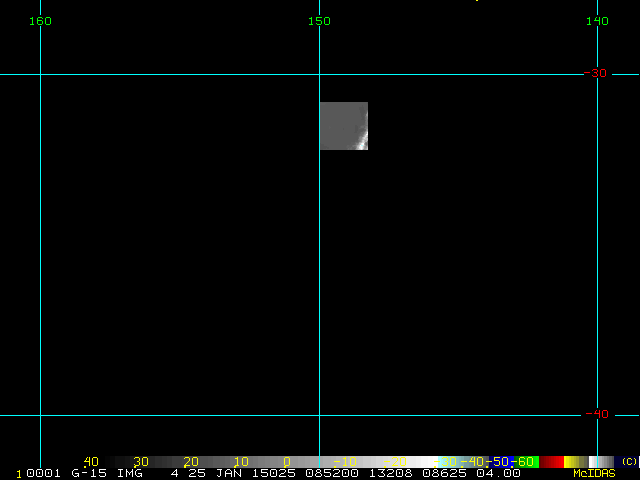The width and height of the screenshot is (640, 480).
Task: Click the 150 longitude label
Action: pos(319,21)
